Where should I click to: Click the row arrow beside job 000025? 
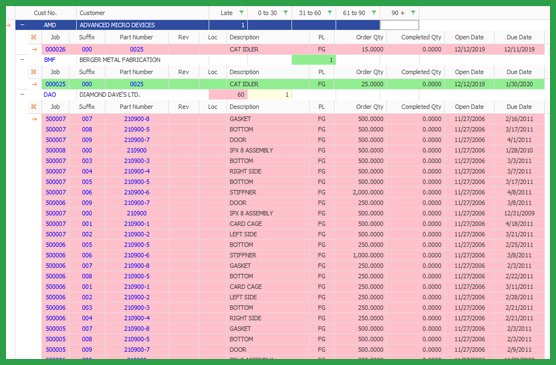click(34, 84)
